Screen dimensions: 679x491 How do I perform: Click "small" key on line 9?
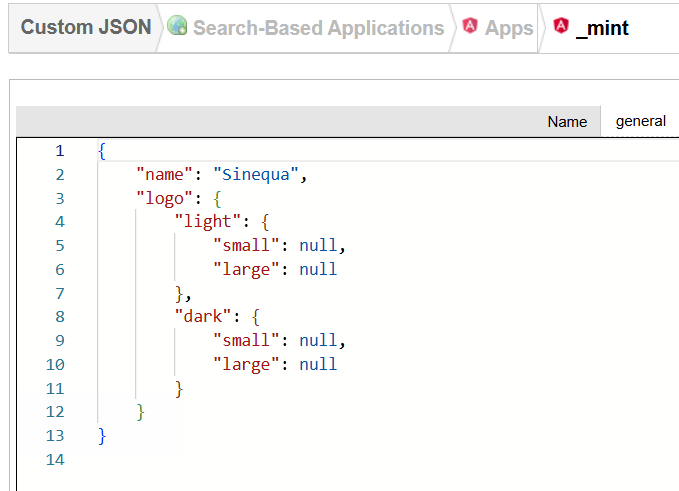tap(246, 340)
